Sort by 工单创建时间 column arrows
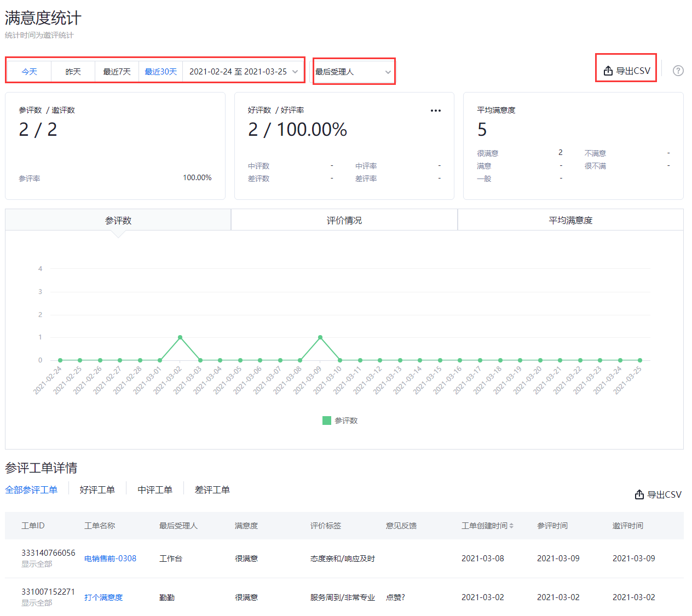The height and width of the screenshot is (616, 692). click(511, 526)
